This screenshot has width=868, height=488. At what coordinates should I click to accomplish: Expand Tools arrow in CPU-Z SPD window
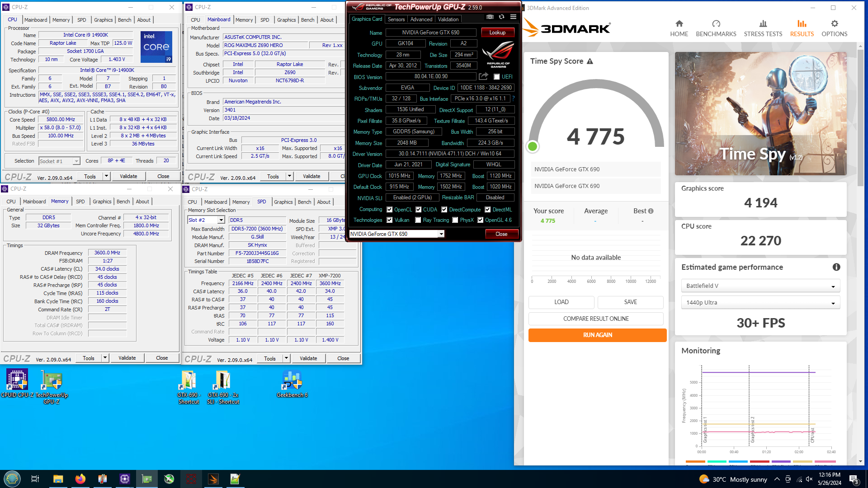pos(286,358)
